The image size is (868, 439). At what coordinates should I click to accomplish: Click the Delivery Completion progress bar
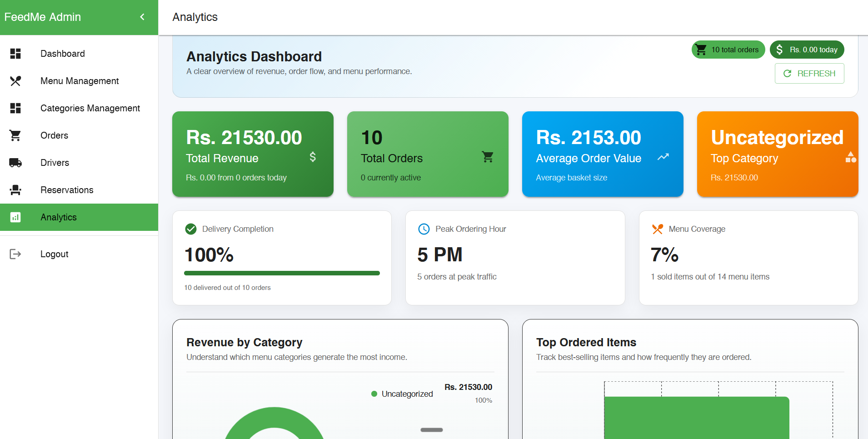point(282,273)
